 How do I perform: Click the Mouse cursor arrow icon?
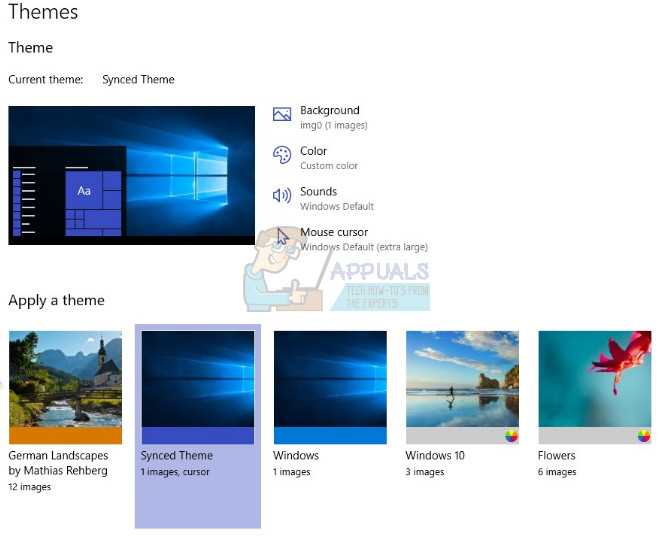point(282,236)
